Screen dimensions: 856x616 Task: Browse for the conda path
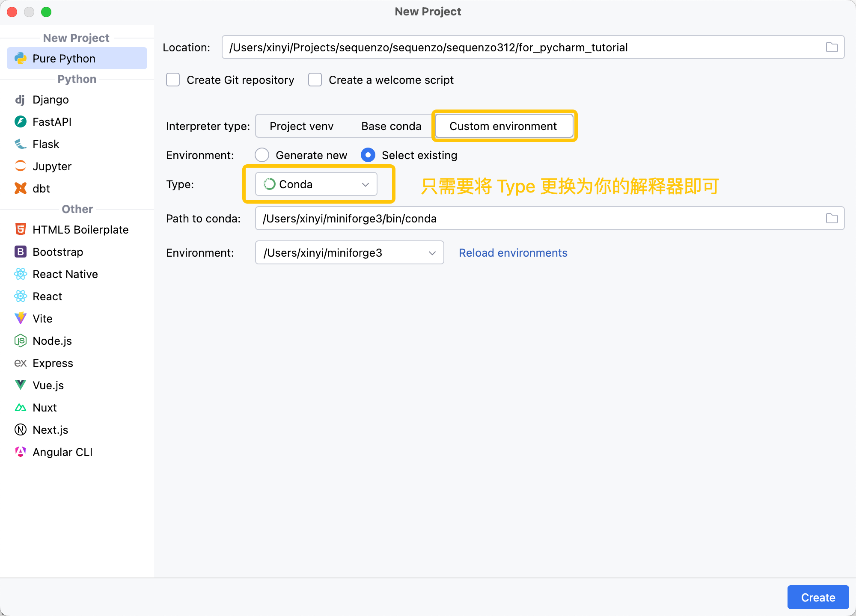pyautogui.click(x=832, y=218)
